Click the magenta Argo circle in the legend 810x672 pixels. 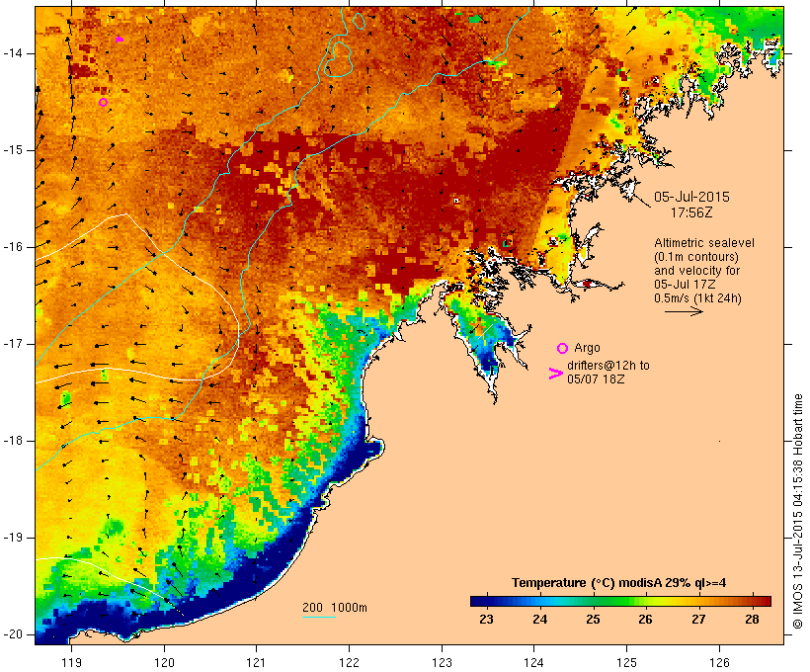(563, 349)
